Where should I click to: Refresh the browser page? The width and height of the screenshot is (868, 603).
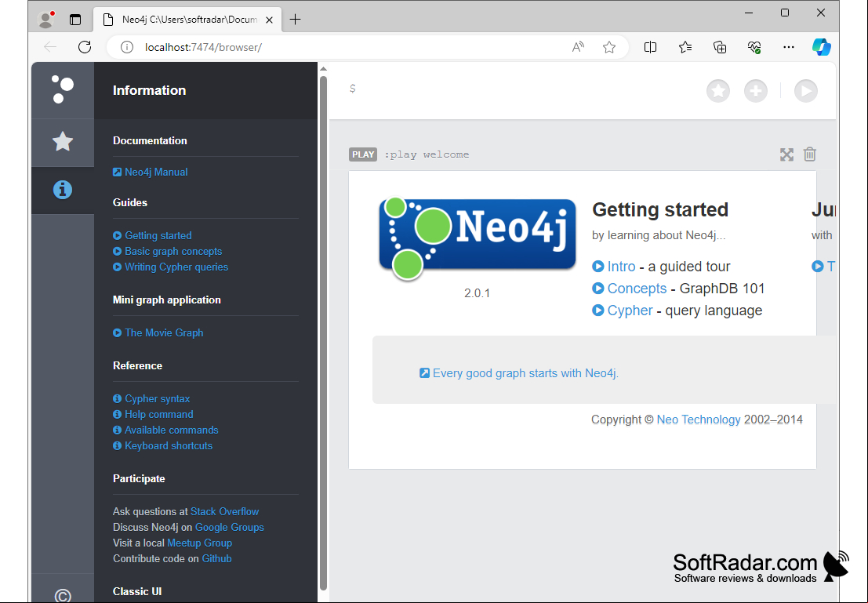[x=85, y=47]
